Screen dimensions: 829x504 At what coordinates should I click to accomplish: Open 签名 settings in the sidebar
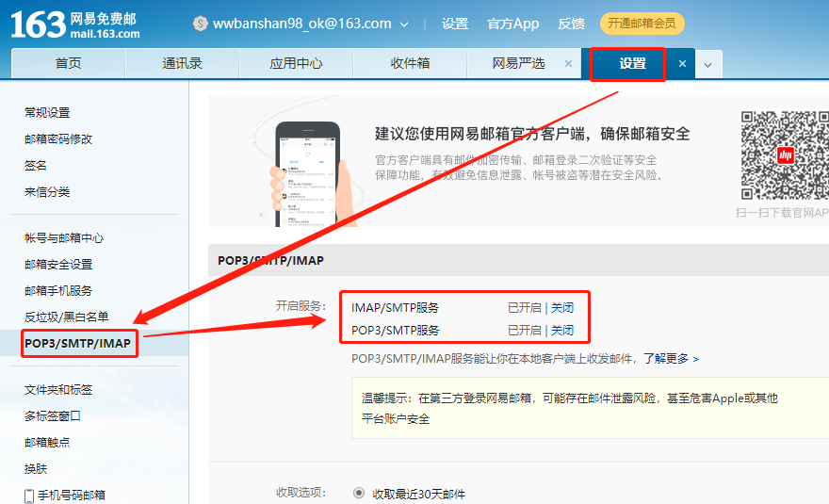[36, 166]
